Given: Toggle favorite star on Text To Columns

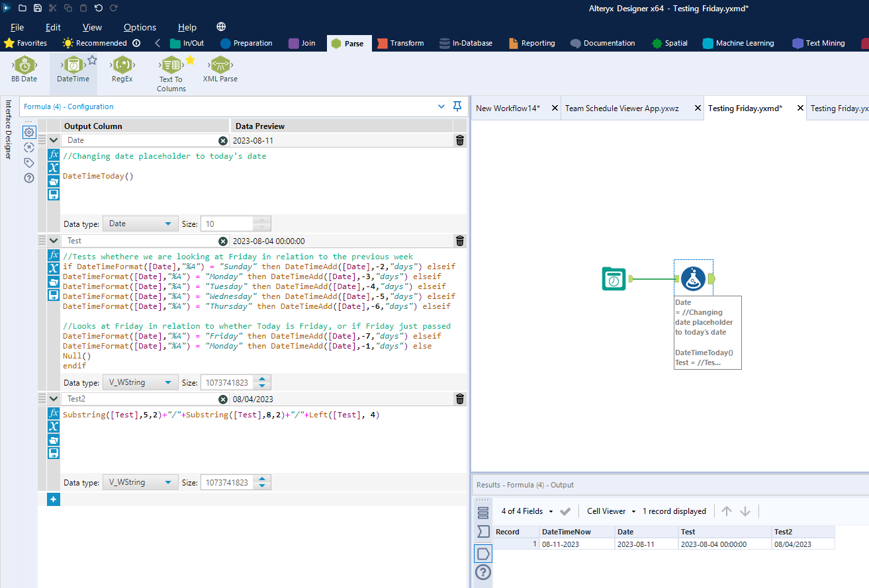Looking at the screenshot, I should tap(190, 60).
